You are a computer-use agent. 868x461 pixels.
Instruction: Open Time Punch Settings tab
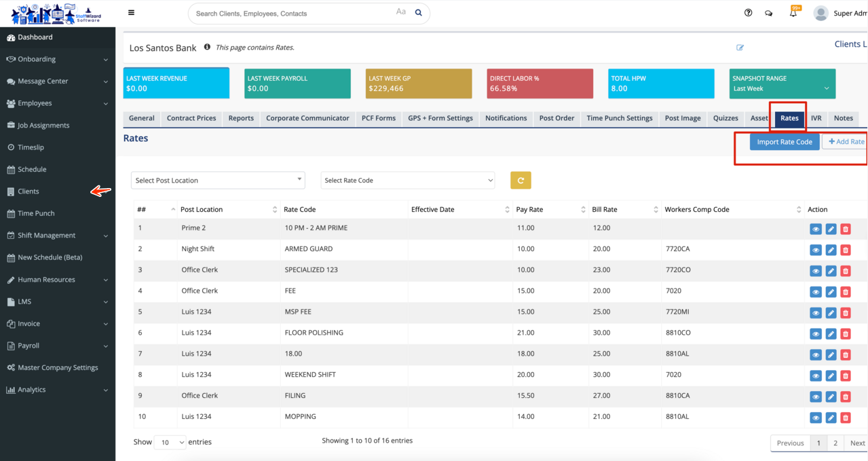point(619,118)
